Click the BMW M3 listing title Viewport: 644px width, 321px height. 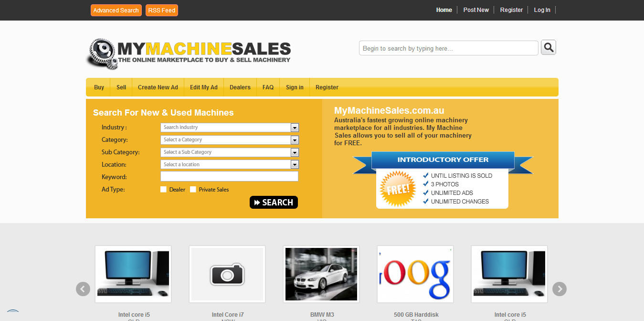(322, 315)
